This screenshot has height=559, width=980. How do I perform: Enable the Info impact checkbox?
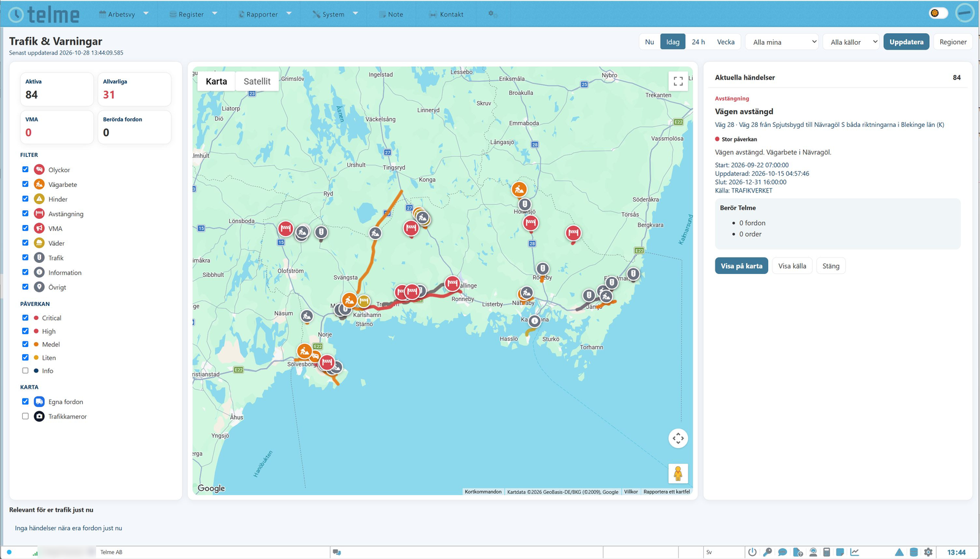[25, 371]
